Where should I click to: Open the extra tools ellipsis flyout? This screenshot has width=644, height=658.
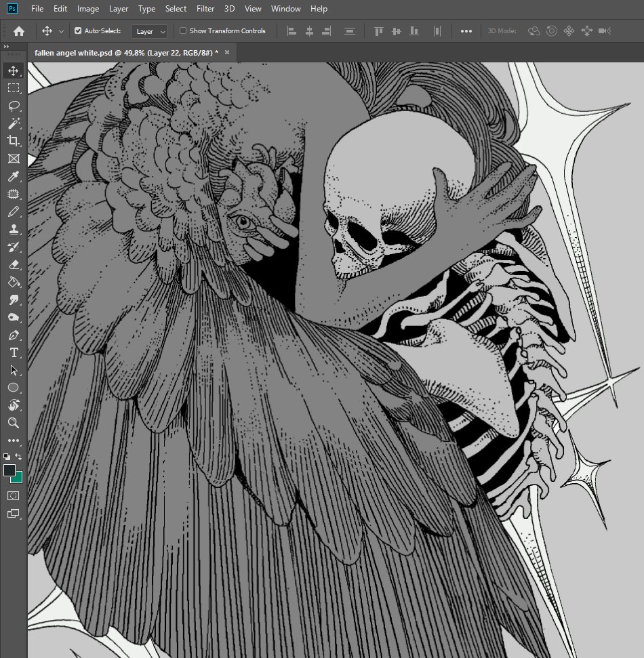point(14,440)
